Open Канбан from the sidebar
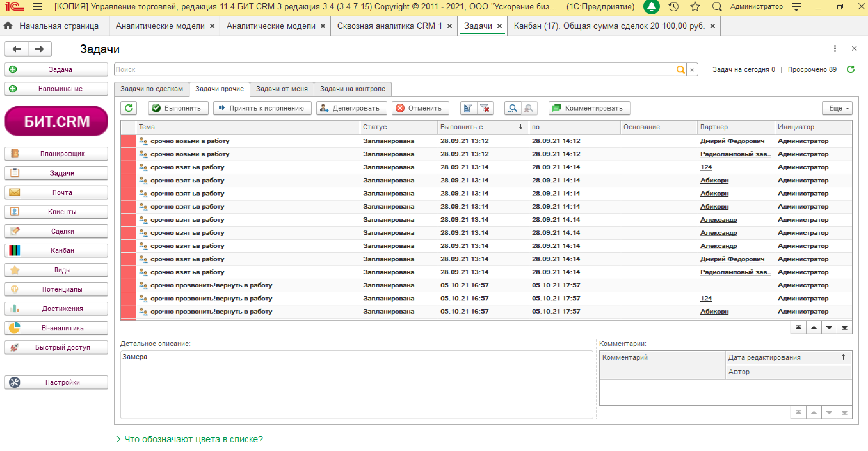 [x=56, y=251]
